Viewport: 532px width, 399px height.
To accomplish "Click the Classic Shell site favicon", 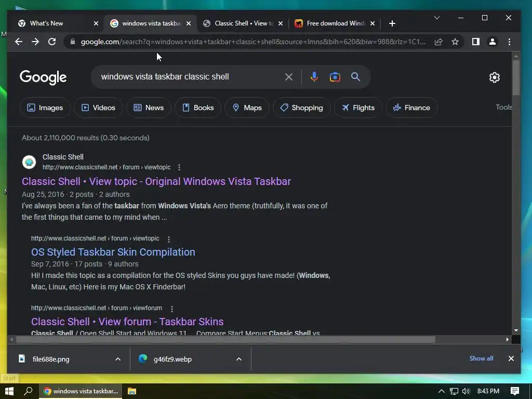I will tap(29, 162).
